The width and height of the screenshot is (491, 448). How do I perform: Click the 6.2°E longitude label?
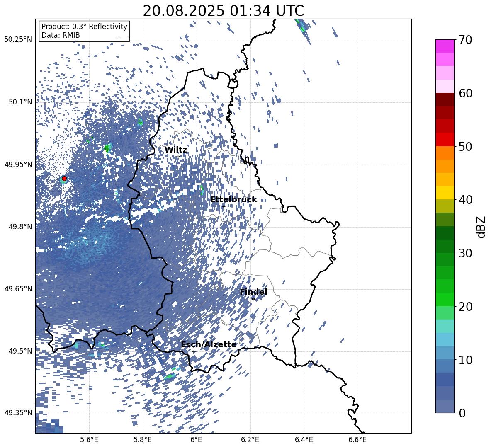coord(250,440)
